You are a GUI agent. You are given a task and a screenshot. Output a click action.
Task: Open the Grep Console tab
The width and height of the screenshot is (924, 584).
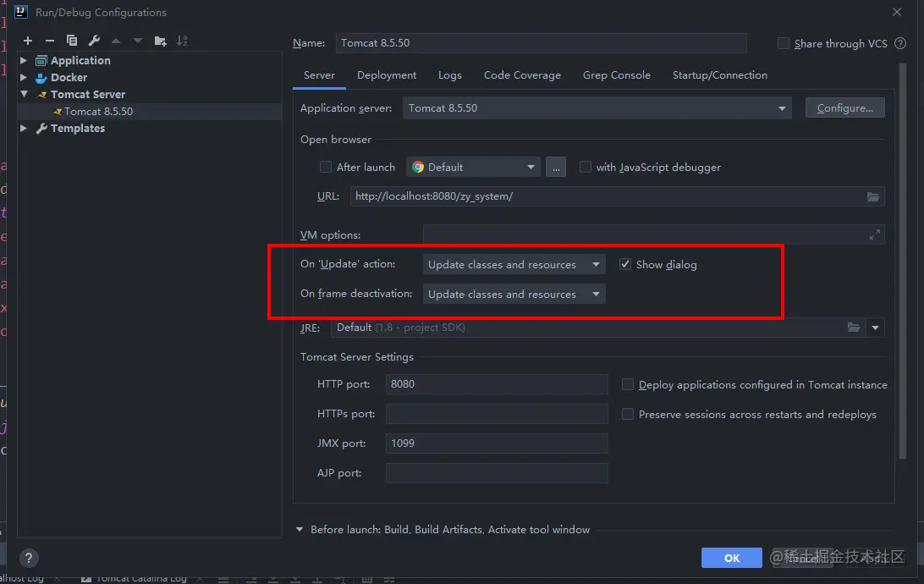click(x=616, y=75)
